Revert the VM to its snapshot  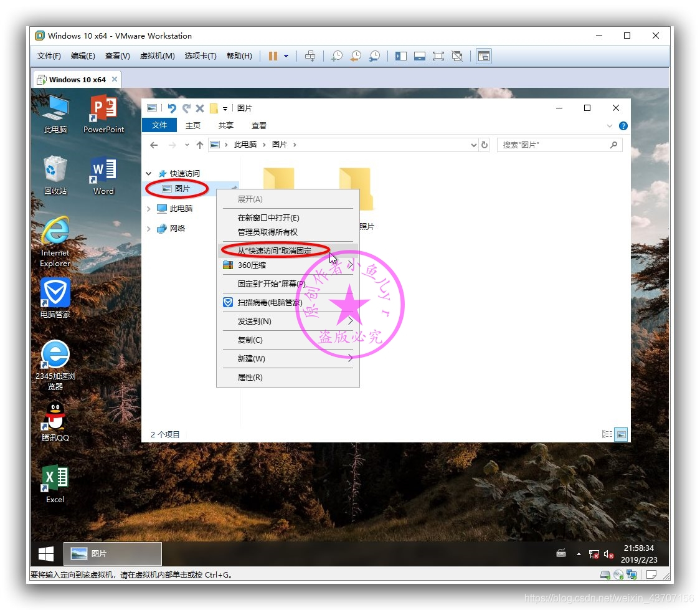click(x=356, y=56)
